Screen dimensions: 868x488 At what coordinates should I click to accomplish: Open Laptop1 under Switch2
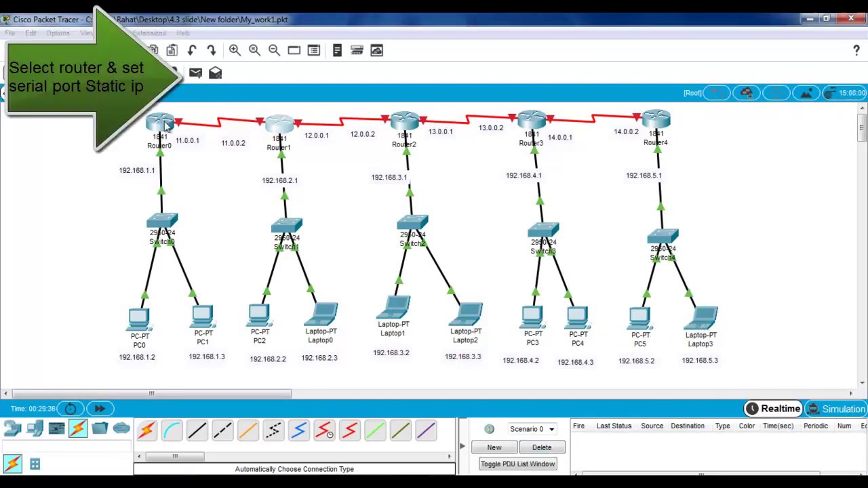[393, 308]
